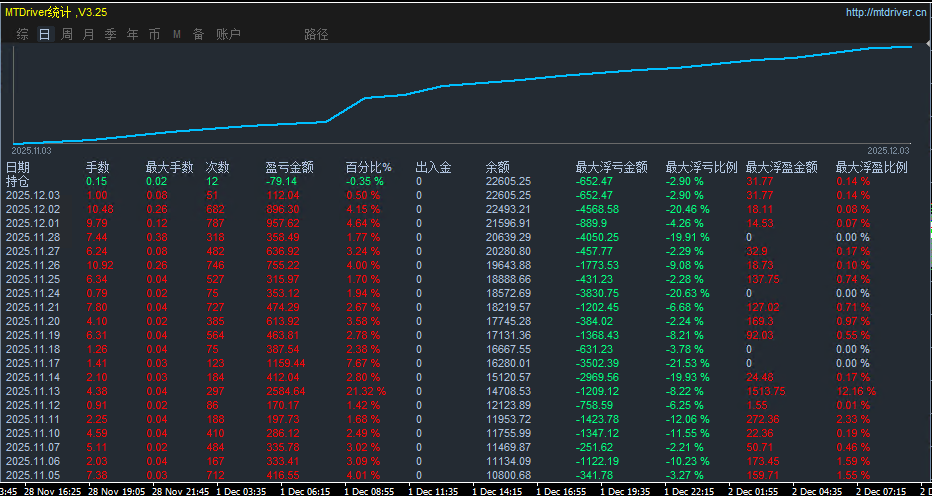Screen dimensions: 932x496
Task: Click the 最大浮亏金额 column header
Action: (612, 168)
